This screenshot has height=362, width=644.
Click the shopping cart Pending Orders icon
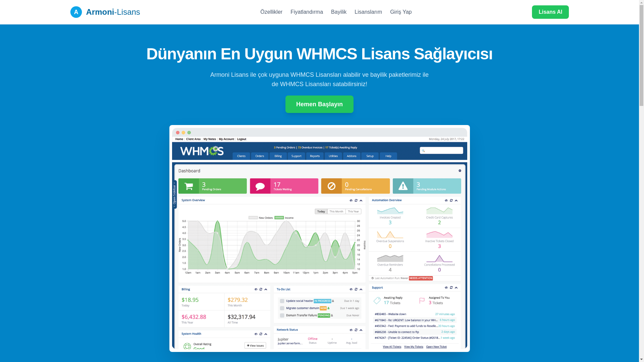[189, 186]
